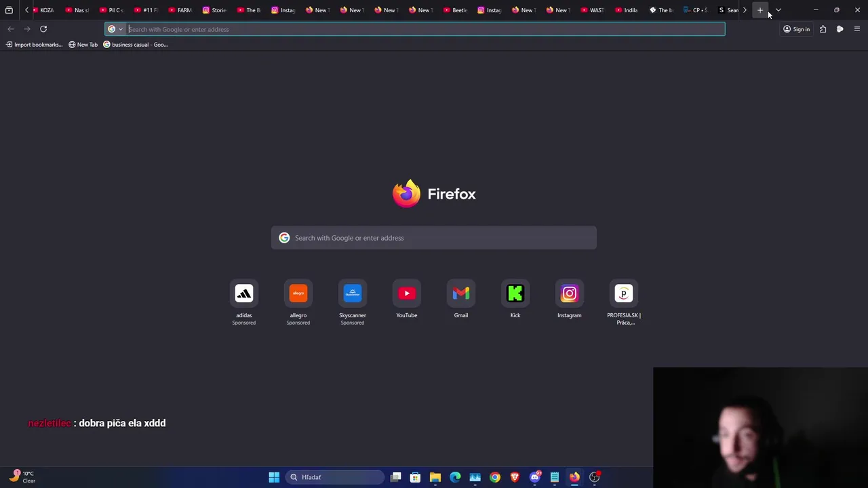868x488 pixels.
Task: Open the Google search engine selector in address bar
Action: click(x=115, y=29)
